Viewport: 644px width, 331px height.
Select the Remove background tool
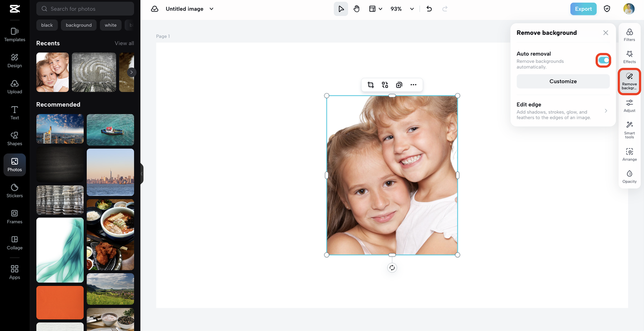(629, 81)
